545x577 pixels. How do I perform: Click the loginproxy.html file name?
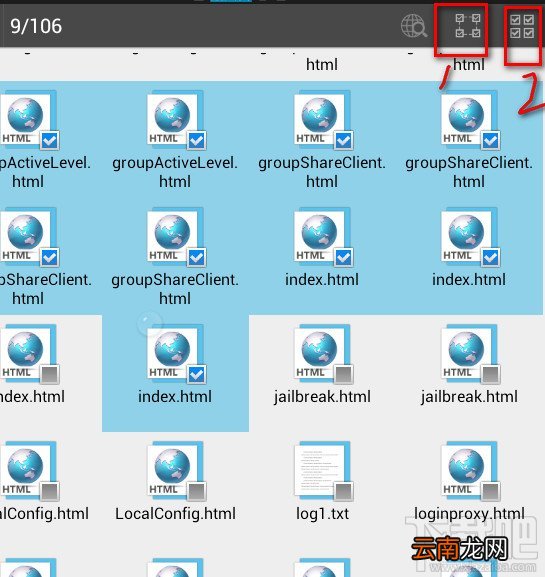(469, 513)
